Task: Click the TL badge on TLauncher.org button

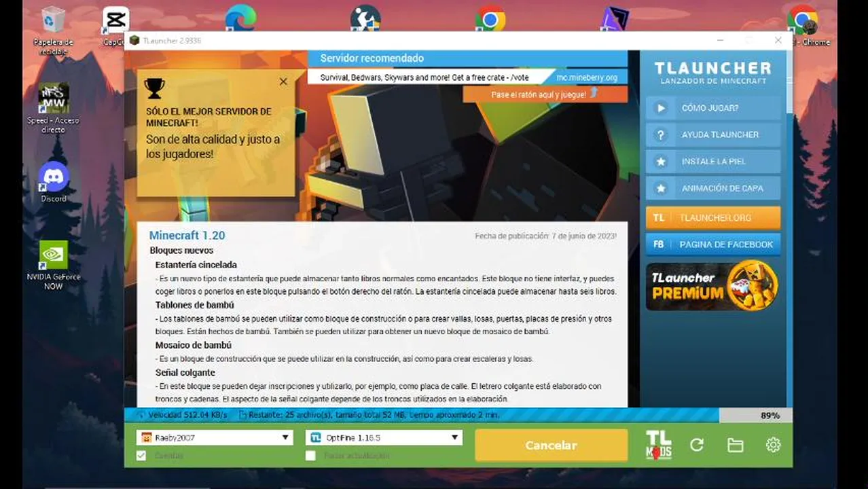Action: (658, 218)
